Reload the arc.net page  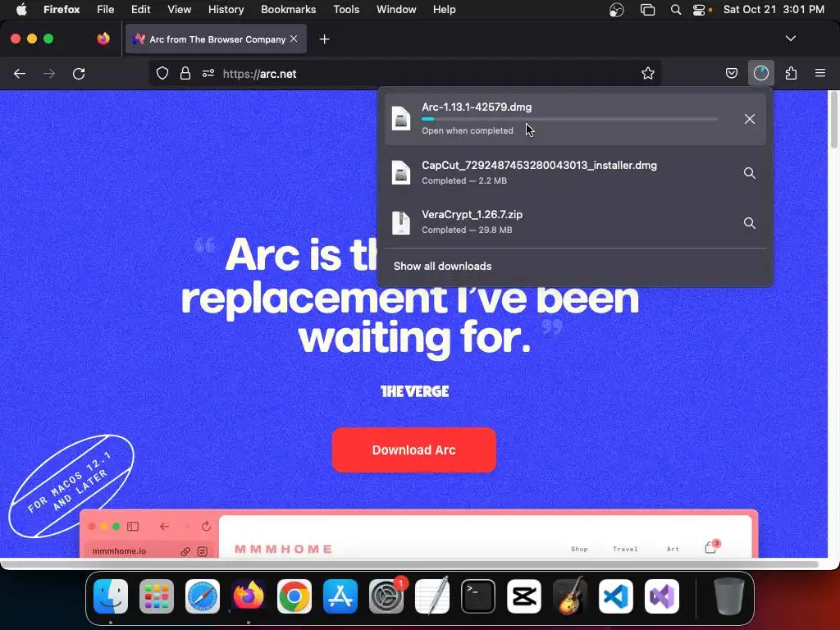[x=79, y=73]
